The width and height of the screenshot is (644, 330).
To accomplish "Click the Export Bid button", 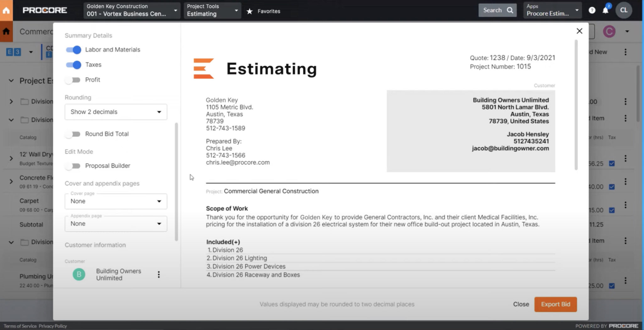I will (555, 304).
